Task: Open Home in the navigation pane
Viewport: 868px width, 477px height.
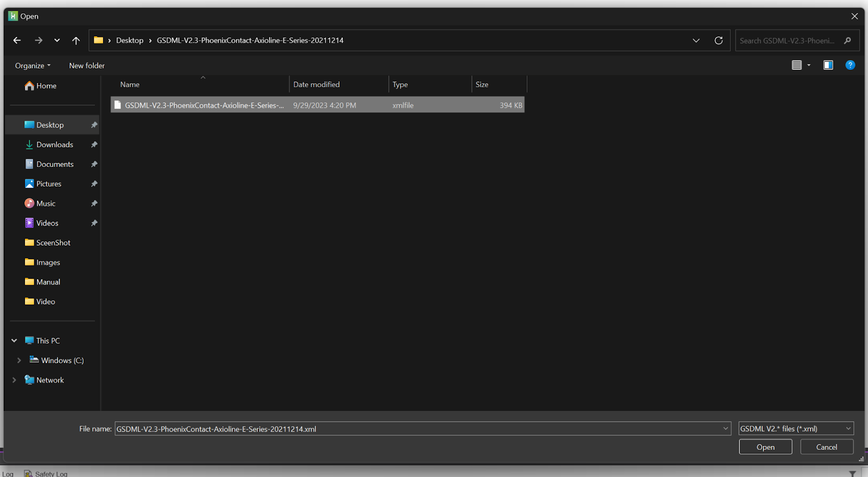Action: click(41, 86)
